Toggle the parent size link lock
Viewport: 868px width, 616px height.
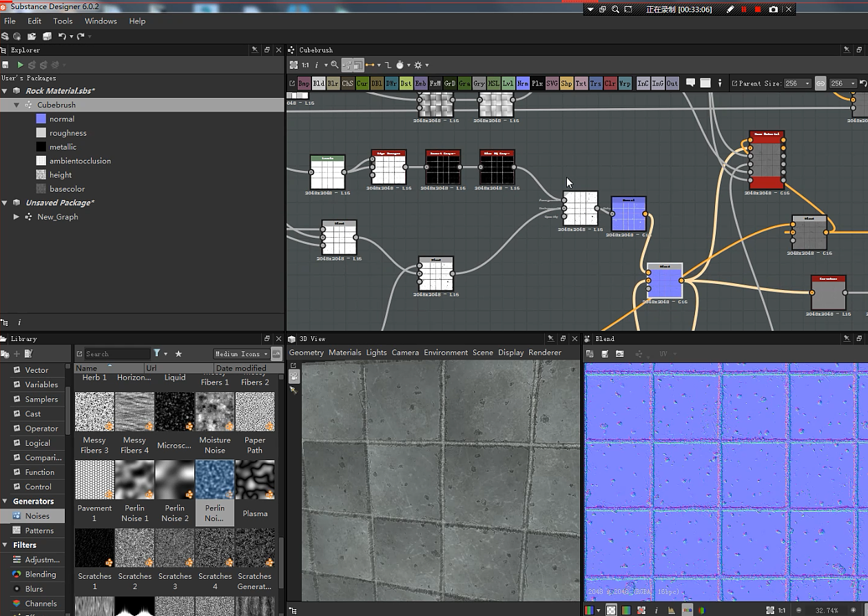[820, 83]
